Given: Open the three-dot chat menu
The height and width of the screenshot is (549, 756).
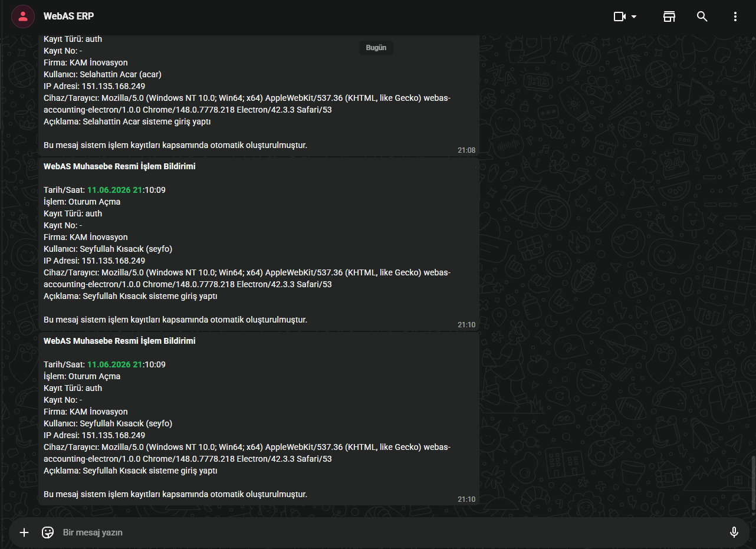Looking at the screenshot, I should pos(735,17).
